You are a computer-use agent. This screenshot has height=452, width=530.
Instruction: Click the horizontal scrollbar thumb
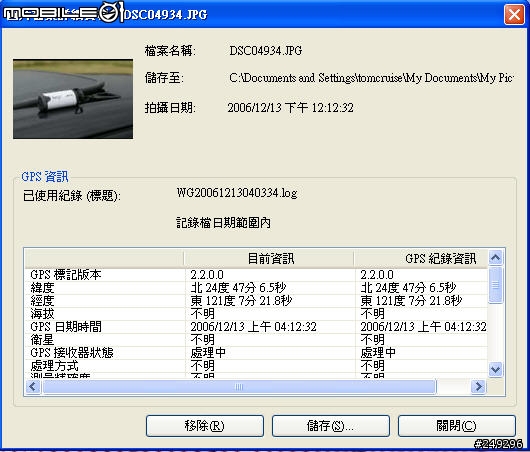pos(239,386)
